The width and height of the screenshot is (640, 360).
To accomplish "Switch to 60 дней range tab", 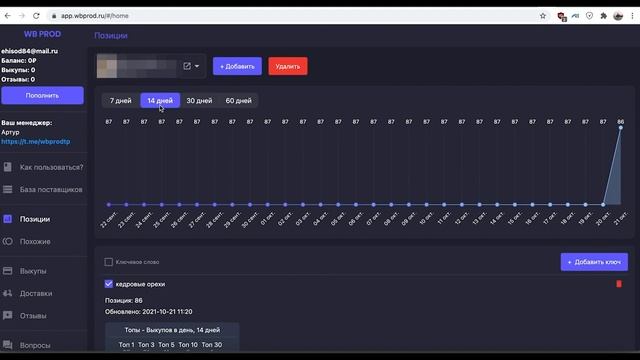I will 238,101.
